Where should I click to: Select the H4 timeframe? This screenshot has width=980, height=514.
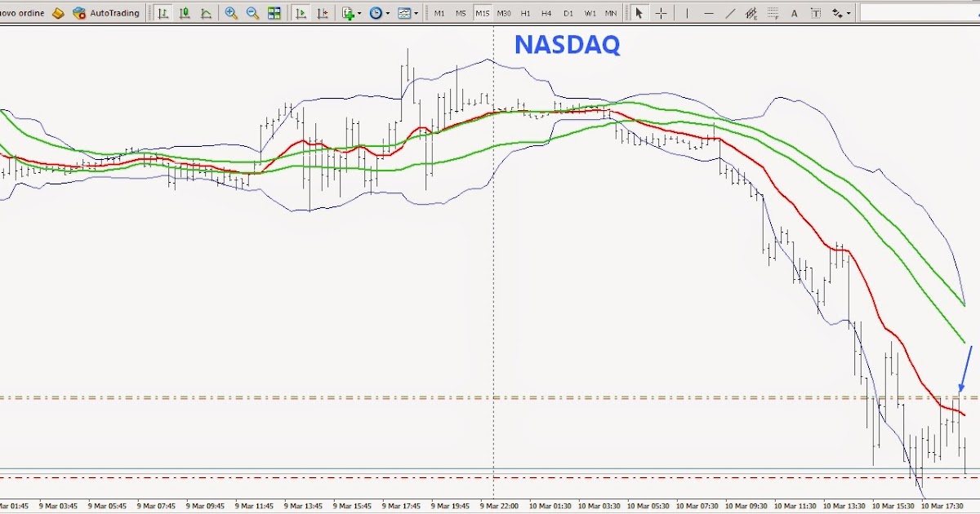coord(546,13)
